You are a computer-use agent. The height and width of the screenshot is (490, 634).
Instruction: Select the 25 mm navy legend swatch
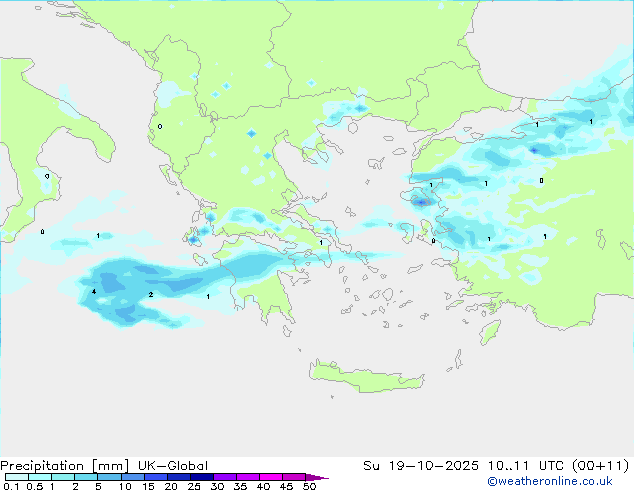click(201, 477)
